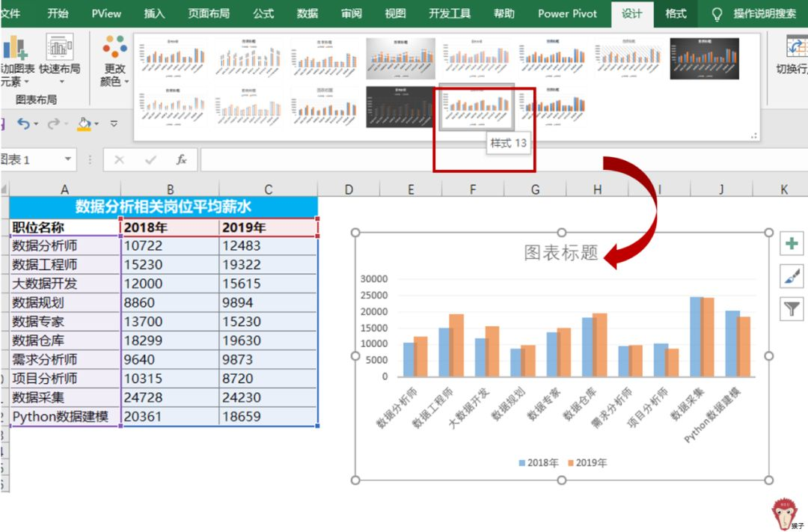808x532 pixels.
Task: Switch to the 插入 (Insert) tab
Action: (154, 13)
